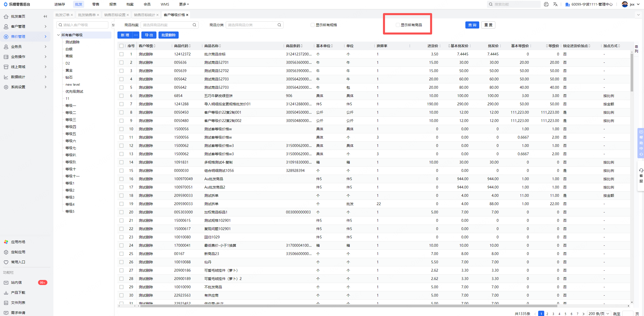This screenshot has width=644, height=316.
Task: Open the 报表 top menu
Action: click(x=113, y=4)
